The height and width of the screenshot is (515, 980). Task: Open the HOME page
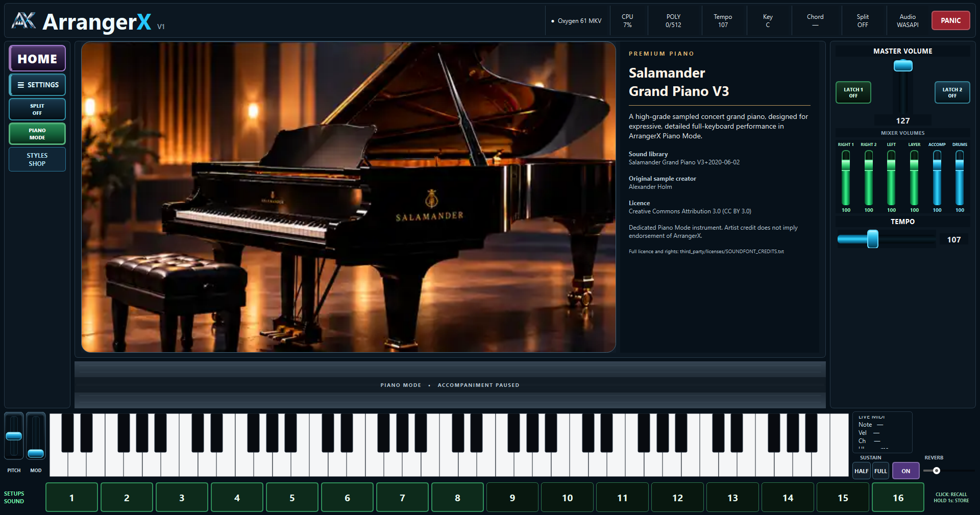coord(37,59)
